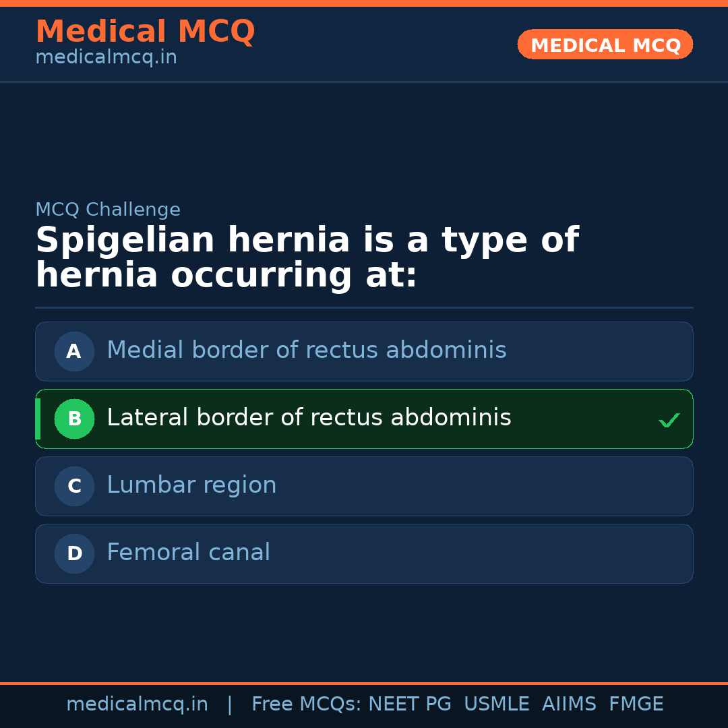Select the green letter B circle
The height and width of the screenshot is (728, 728).
pos(74,419)
